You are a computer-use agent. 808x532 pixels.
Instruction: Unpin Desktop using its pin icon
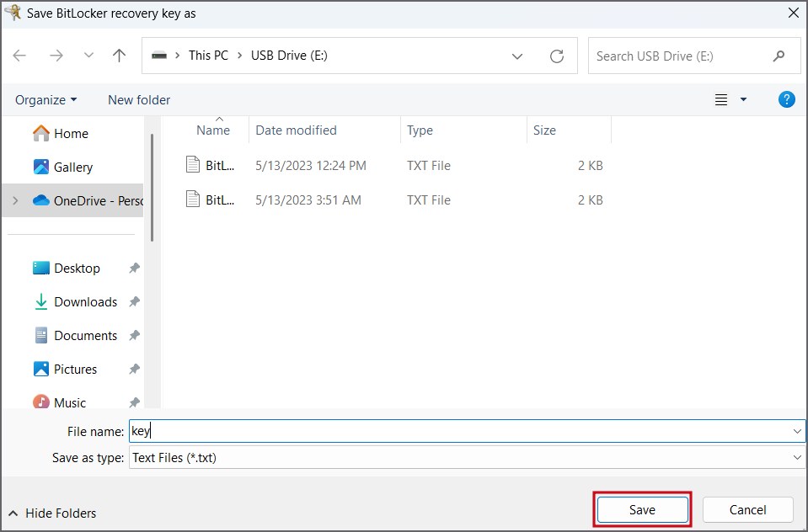click(x=134, y=268)
